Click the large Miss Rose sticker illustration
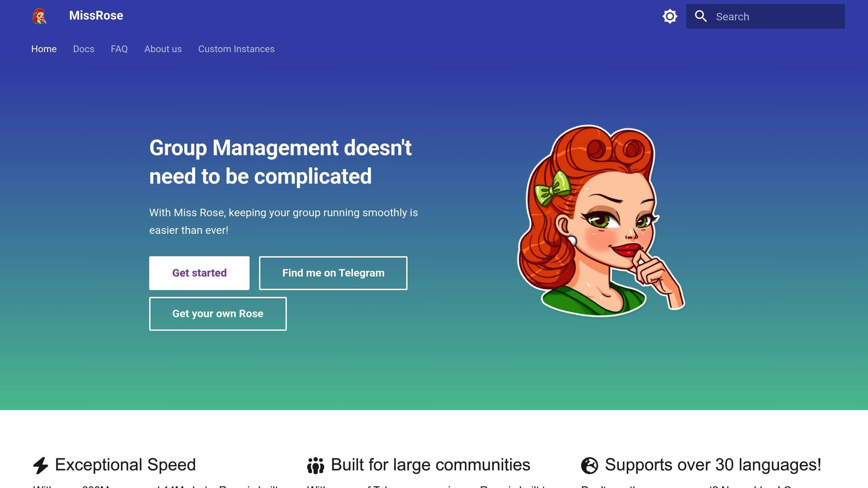 tap(601, 221)
